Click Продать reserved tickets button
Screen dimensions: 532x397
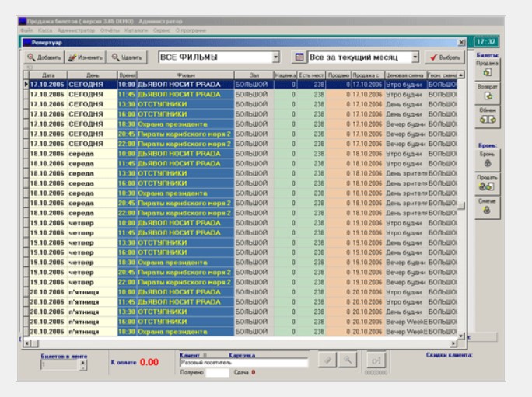point(487,183)
